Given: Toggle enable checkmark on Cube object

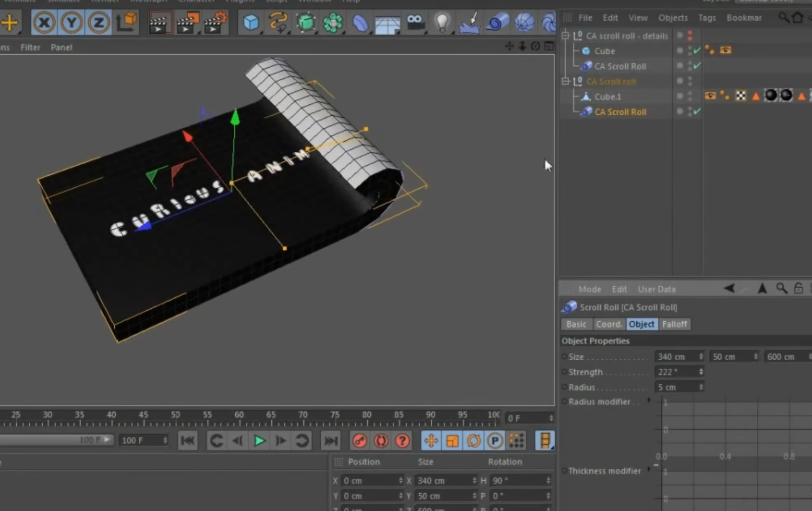Looking at the screenshot, I should 697,50.
